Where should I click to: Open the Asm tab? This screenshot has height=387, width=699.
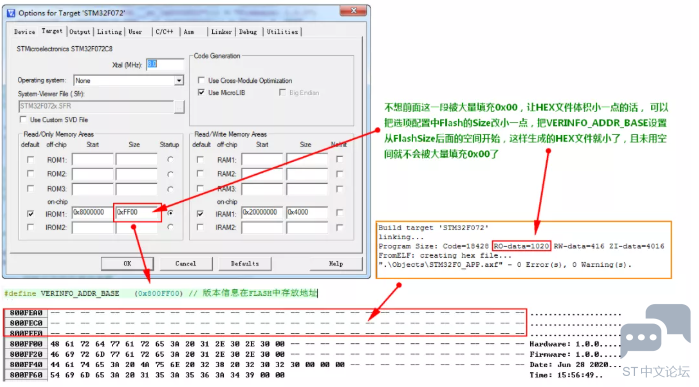coord(189,32)
